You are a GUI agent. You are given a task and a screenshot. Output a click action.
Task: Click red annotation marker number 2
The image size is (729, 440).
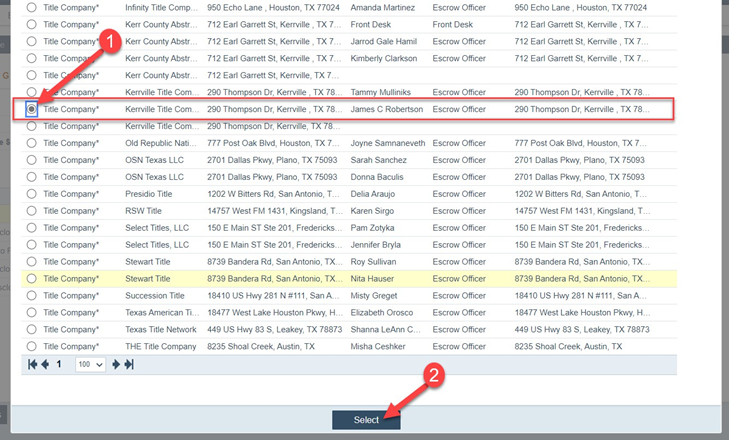tap(434, 375)
